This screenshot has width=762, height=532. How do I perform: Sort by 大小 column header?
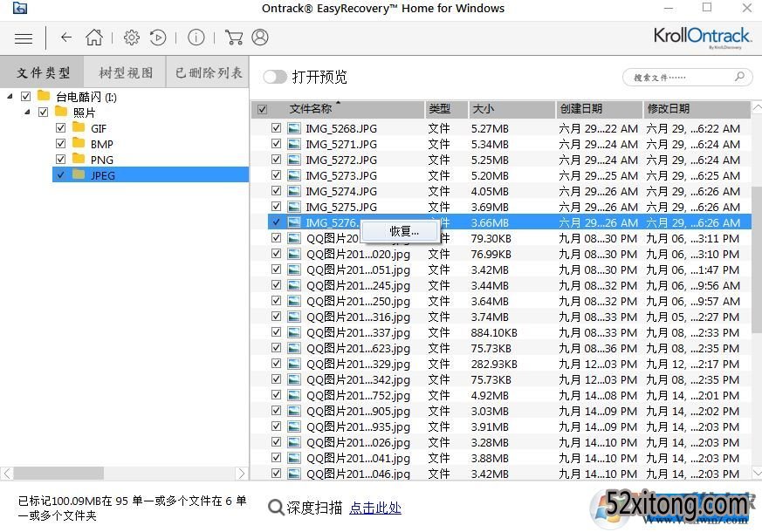pos(511,109)
